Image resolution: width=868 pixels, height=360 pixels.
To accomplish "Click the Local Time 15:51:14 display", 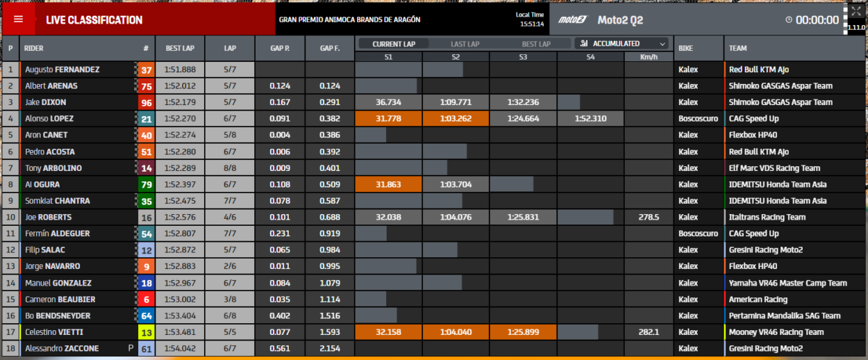I will pos(531,19).
